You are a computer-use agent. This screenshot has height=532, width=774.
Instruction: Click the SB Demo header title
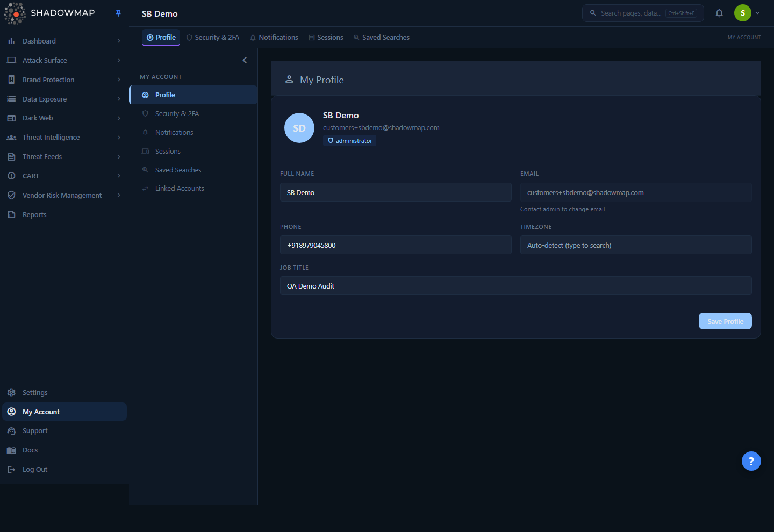(x=160, y=13)
